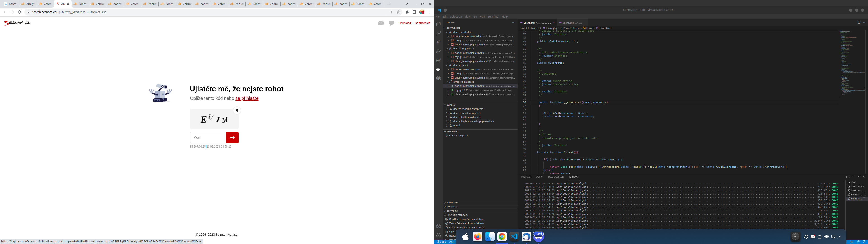
Task: Launch Firefox from the dock
Action: (x=477, y=237)
